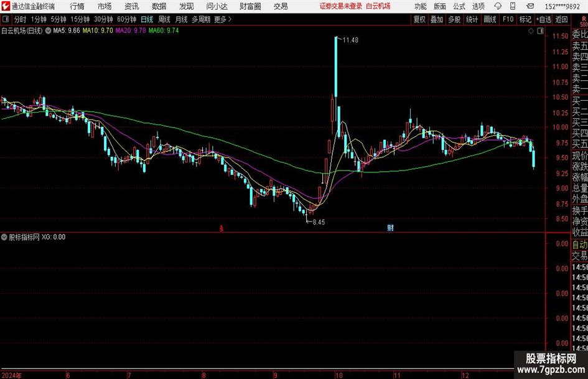Open the 市场 menu
Screen dimensions: 588x379
[x=105, y=6]
